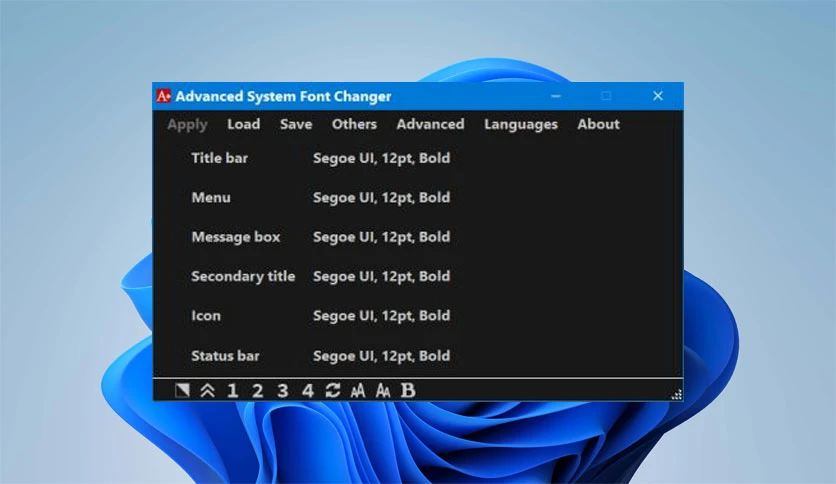Select the Secondary title label
The image size is (836, 484).
243,277
